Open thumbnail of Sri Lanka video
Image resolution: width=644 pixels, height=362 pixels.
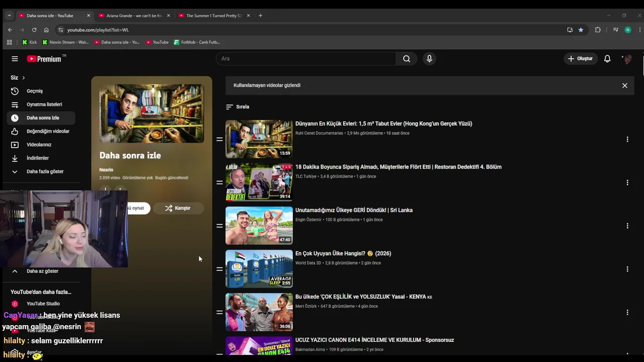[x=259, y=226]
